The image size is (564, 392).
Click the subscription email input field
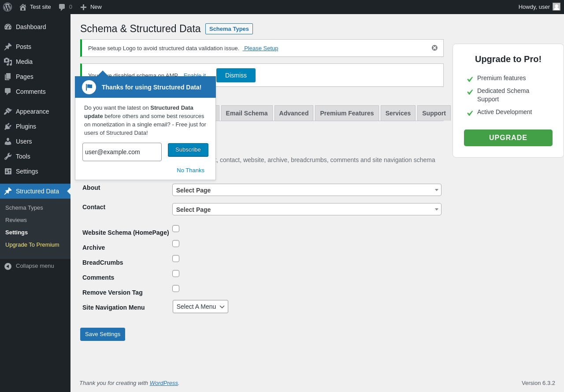(122, 152)
